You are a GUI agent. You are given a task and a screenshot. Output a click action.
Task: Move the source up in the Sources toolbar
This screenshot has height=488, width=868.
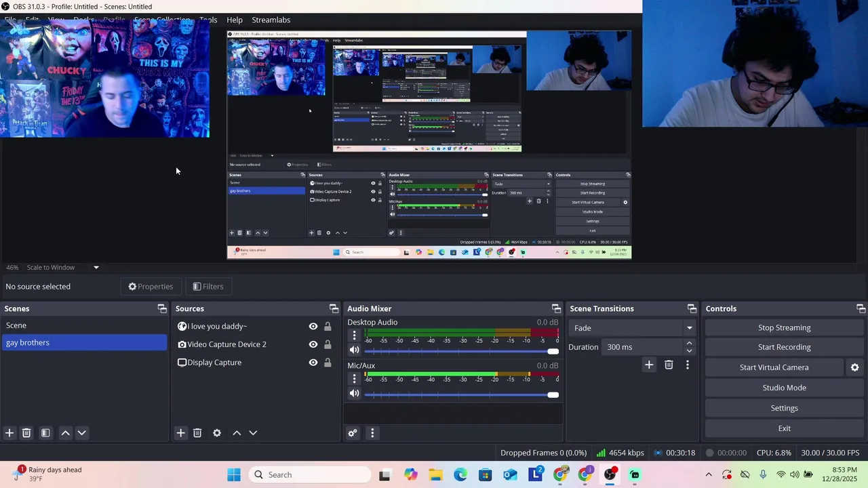click(237, 432)
